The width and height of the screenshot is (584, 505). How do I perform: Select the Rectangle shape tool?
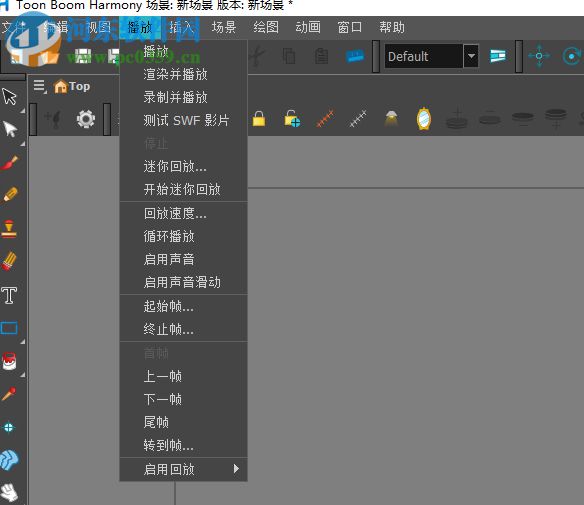(x=9, y=328)
